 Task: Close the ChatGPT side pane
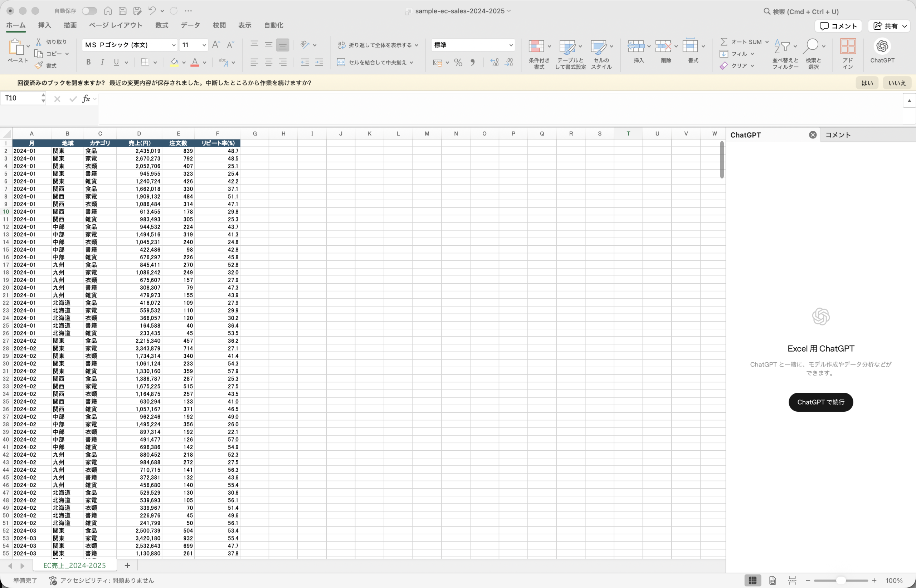[813, 135]
